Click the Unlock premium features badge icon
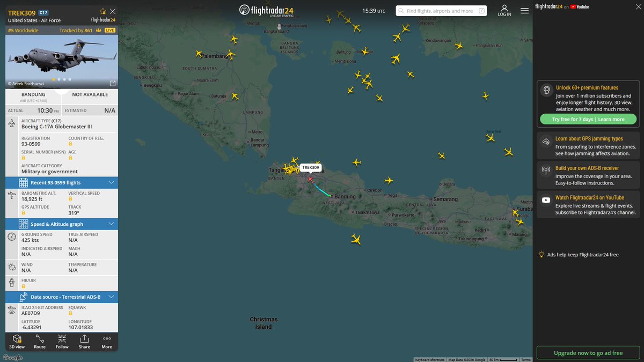The image size is (644, 362). [x=546, y=90]
